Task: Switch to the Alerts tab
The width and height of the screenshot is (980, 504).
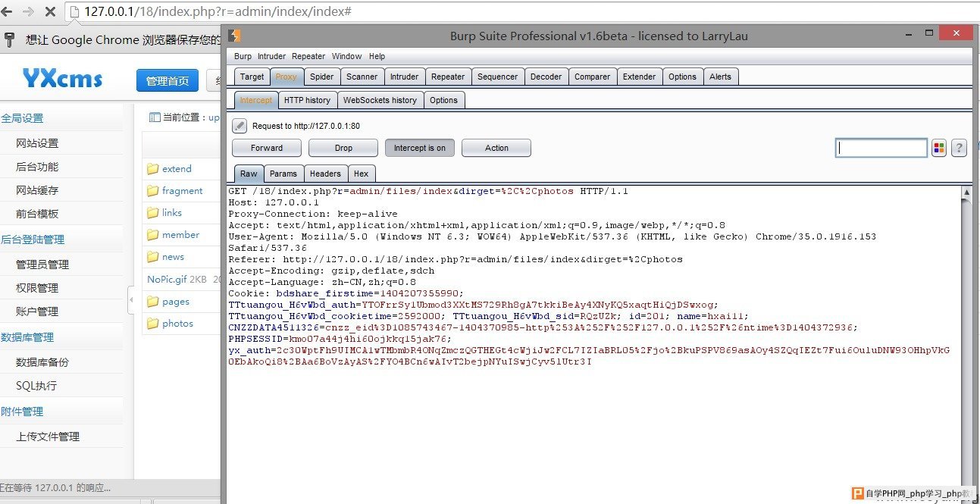Action: point(721,77)
